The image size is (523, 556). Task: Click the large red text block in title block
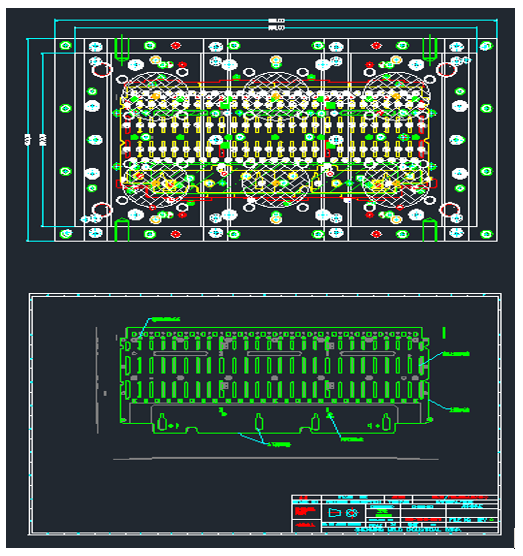[x=305, y=511]
